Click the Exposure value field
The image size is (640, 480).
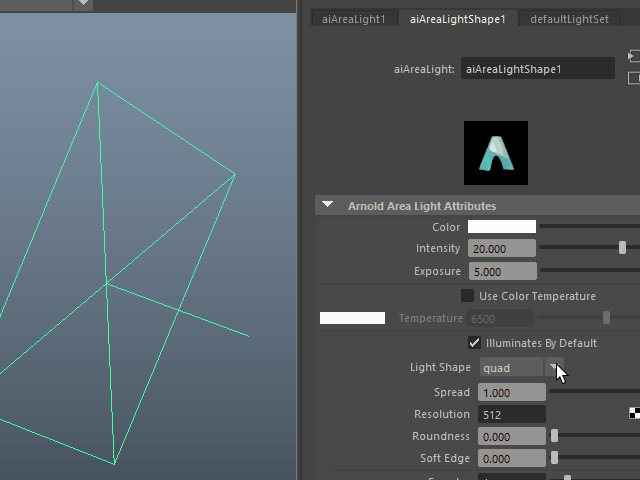click(x=507, y=271)
